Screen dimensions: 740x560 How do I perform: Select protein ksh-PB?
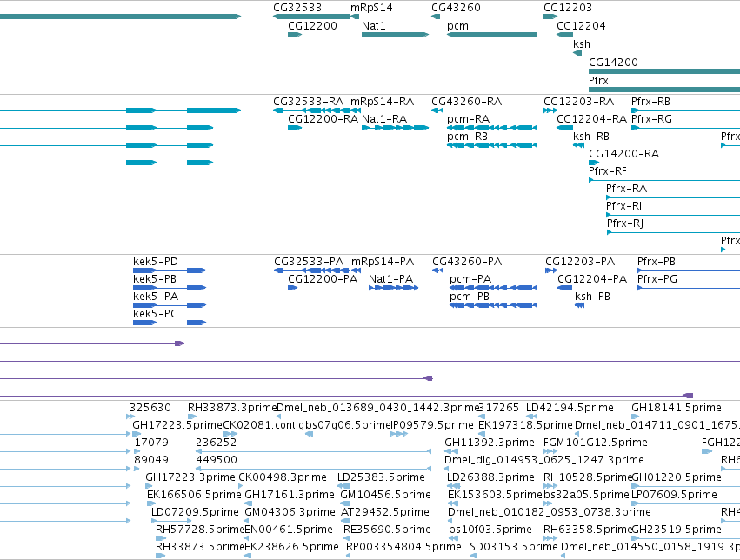coord(593,297)
